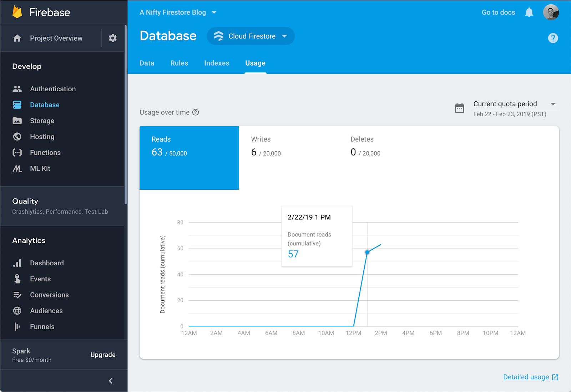Click the Usage over time info icon
571x392 pixels.
tap(196, 112)
